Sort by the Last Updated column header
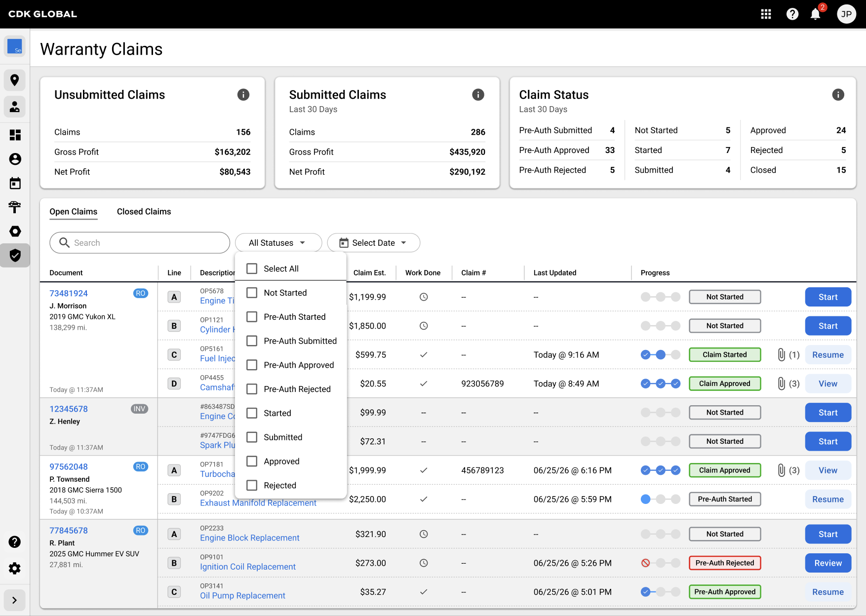Image resolution: width=866 pixels, height=616 pixels. 555,273
